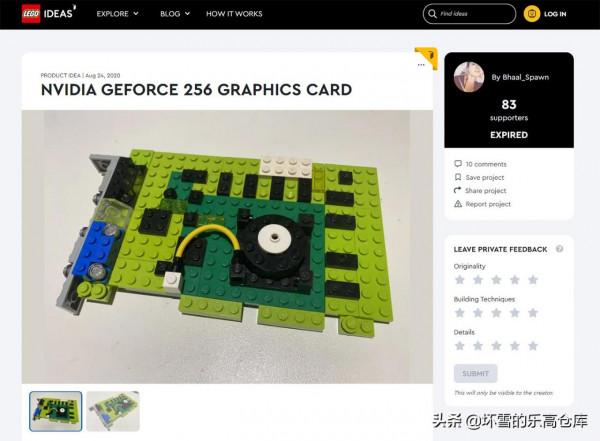This screenshot has height=441, width=600.
Task: Click the Report project warning icon
Action: tap(458, 204)
